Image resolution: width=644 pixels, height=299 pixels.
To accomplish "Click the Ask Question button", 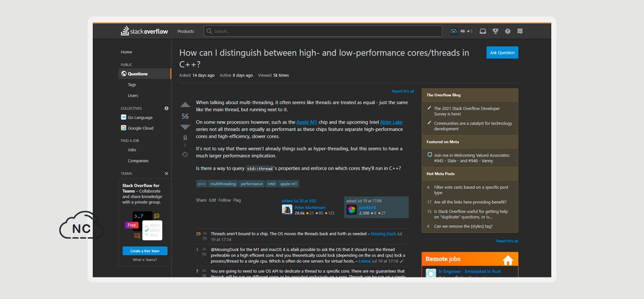I will click(x=502, y=53).
